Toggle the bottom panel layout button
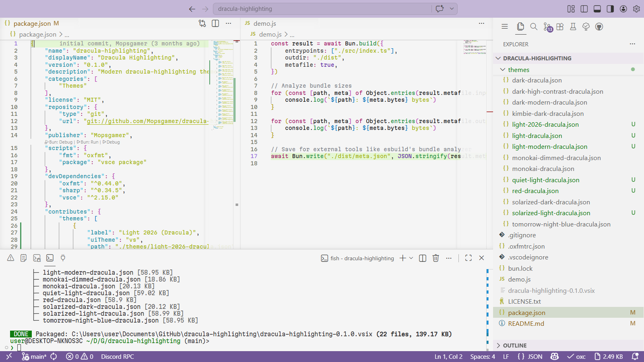Screen dimensions: 644x362 click(x=597, y=9)
